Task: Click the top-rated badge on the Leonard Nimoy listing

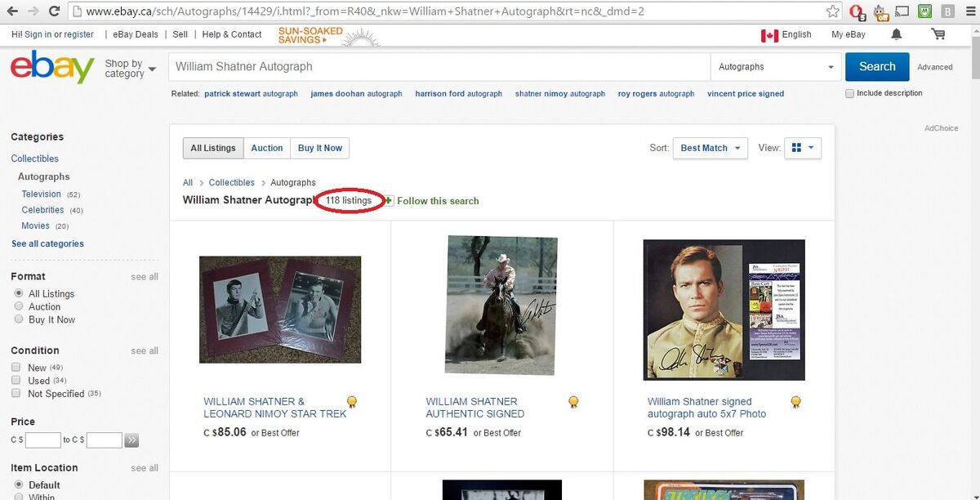Action: click(x=352, y=402)
